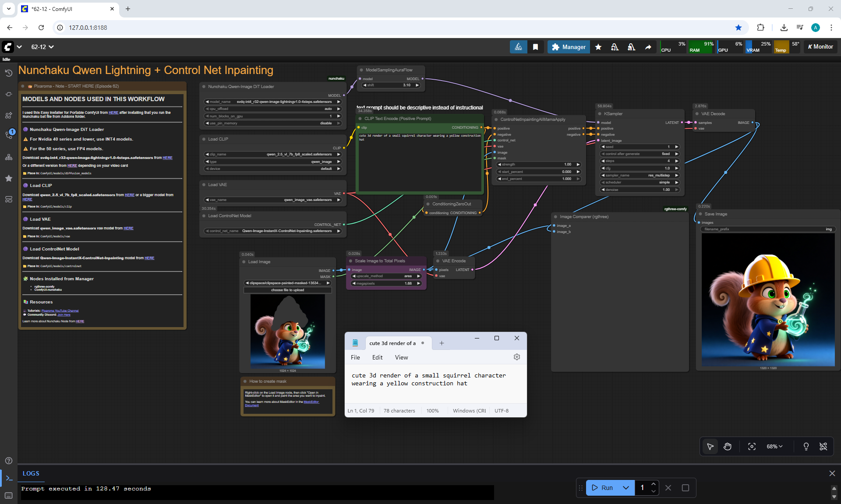This screenshot has width=841, height=504.
Task: Open the 68% zoom dropdown
Action: click(774, 446)
